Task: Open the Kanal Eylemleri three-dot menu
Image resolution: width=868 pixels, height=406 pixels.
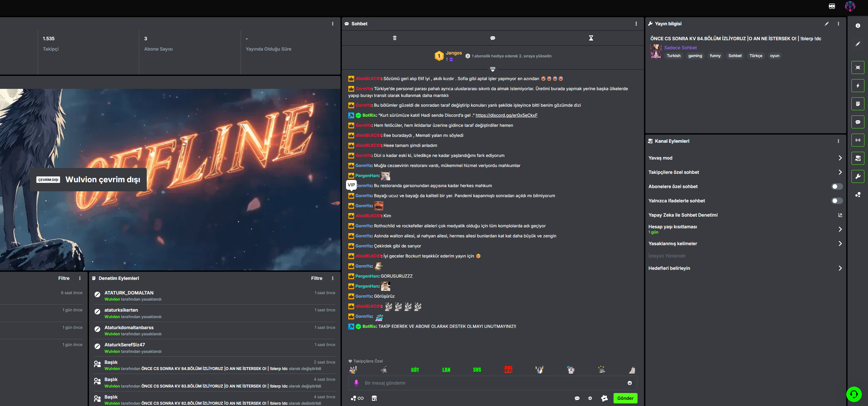Action: (x=838, y=141)
